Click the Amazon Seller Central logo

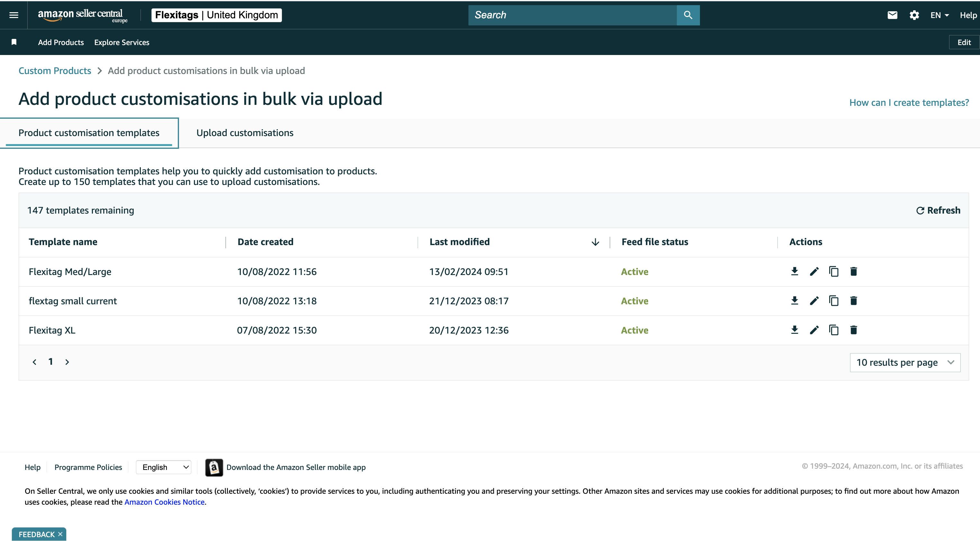click(x=83, y=15)
